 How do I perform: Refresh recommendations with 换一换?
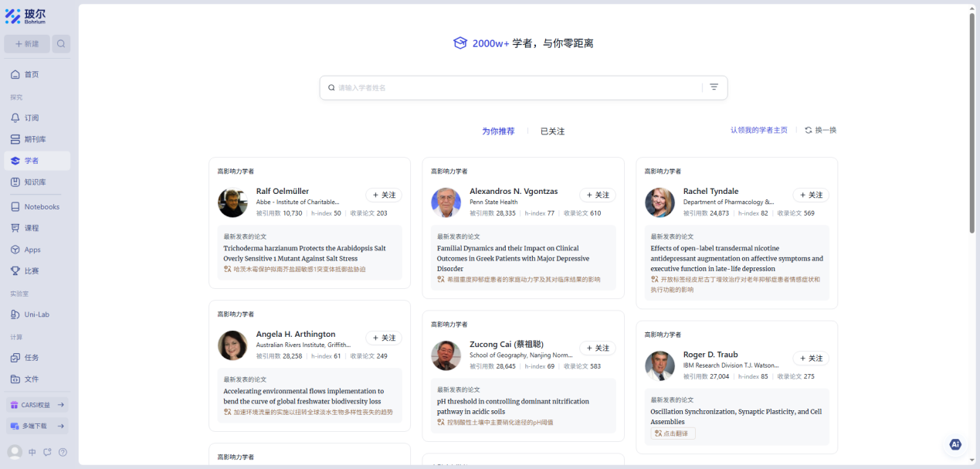pos(821,131)
